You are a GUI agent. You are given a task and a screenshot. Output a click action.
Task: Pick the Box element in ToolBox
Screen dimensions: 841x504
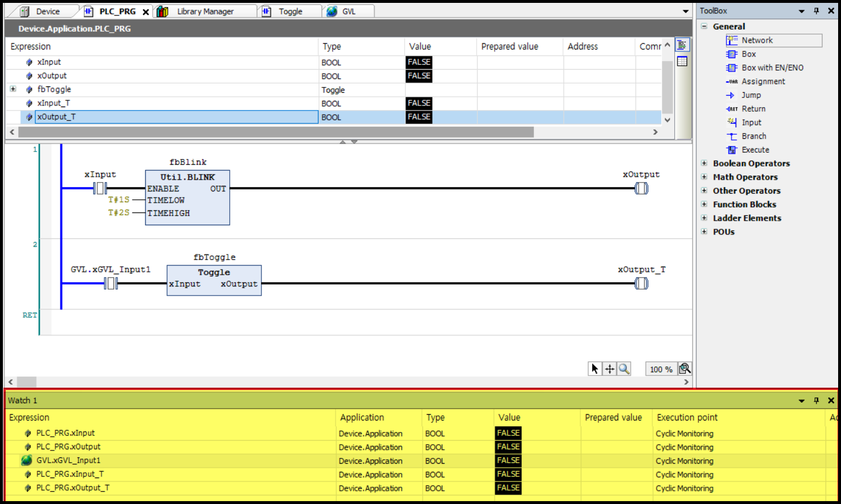[741, 54]
